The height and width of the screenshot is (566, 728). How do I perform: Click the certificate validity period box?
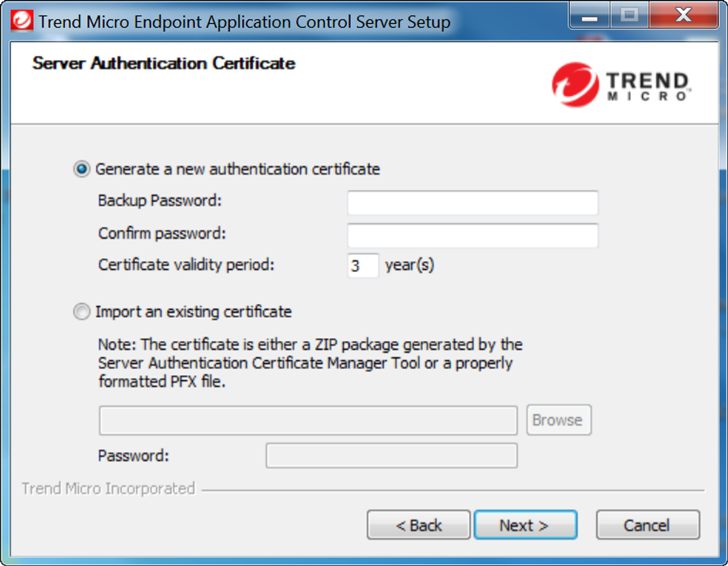pos(363,265)
